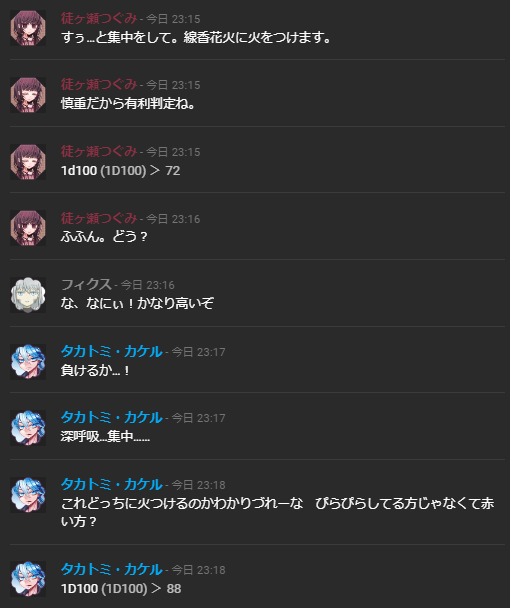Click the message これどっちに火つけるのかわかりづれーな

[182, 503]
